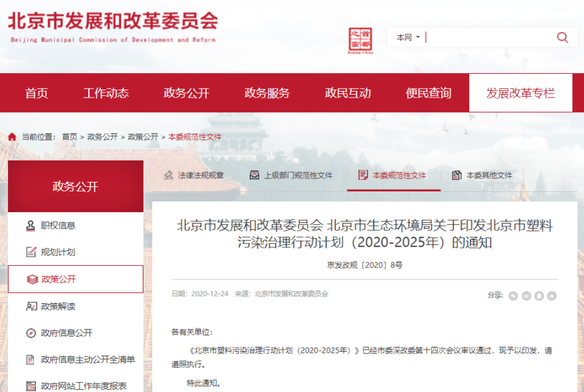Click the salutation 各有关单位
This screenshot has width=584, height=392.
pyautogui.click(x=192, y=332)
